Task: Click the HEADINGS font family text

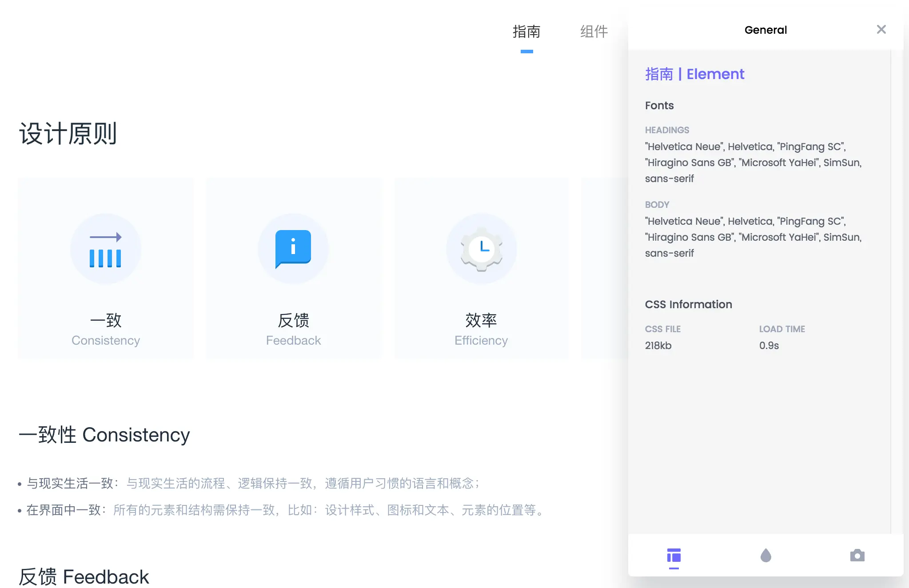Action: 753,163
